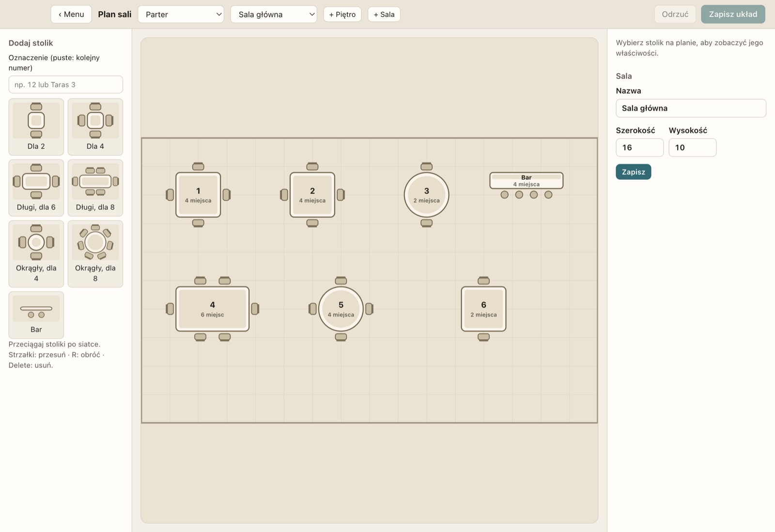Viewport: 775px width, 532px height.
Task: Add a new room with + Sala
Action: pos(384,15)
